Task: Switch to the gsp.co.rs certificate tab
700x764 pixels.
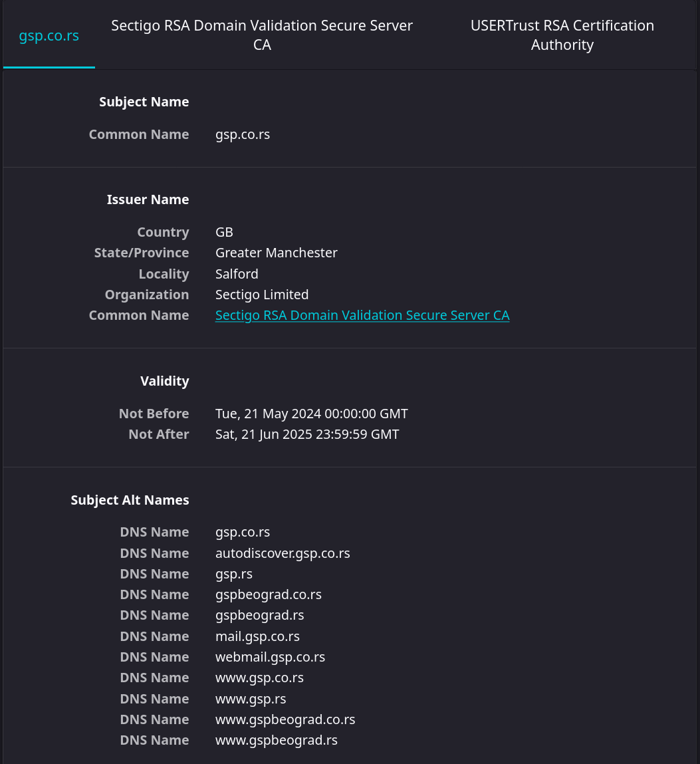Action: [49, 35]
